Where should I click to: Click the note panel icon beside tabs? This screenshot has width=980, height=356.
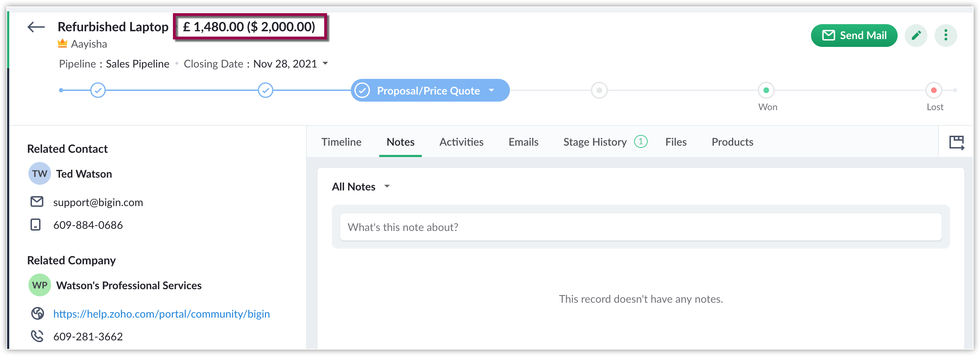(x=956, y=142)
